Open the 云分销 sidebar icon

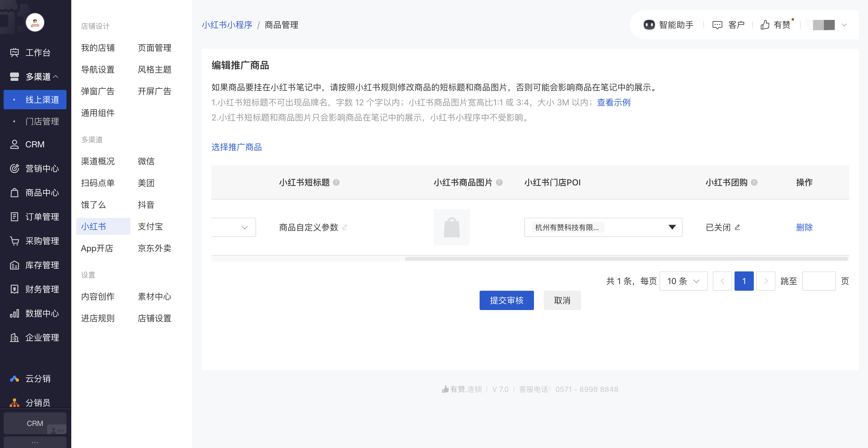14,379
